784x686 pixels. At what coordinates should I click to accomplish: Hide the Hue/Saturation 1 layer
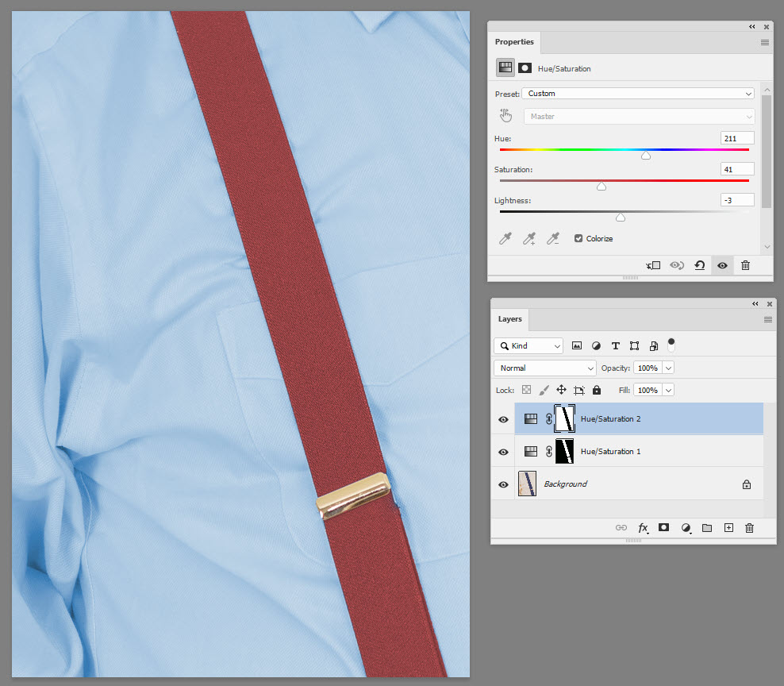[503, 451]
